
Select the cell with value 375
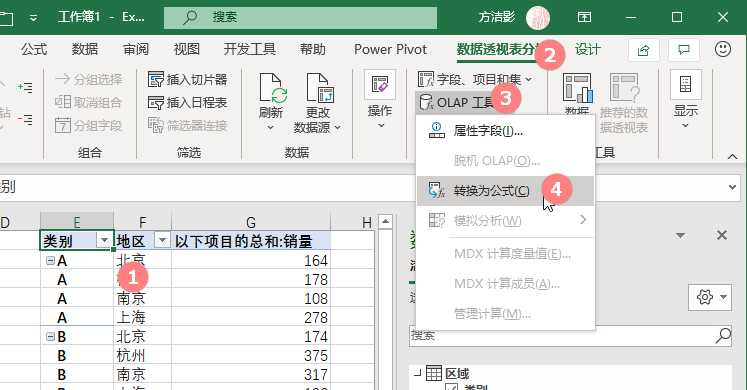(x=251, y=356)
